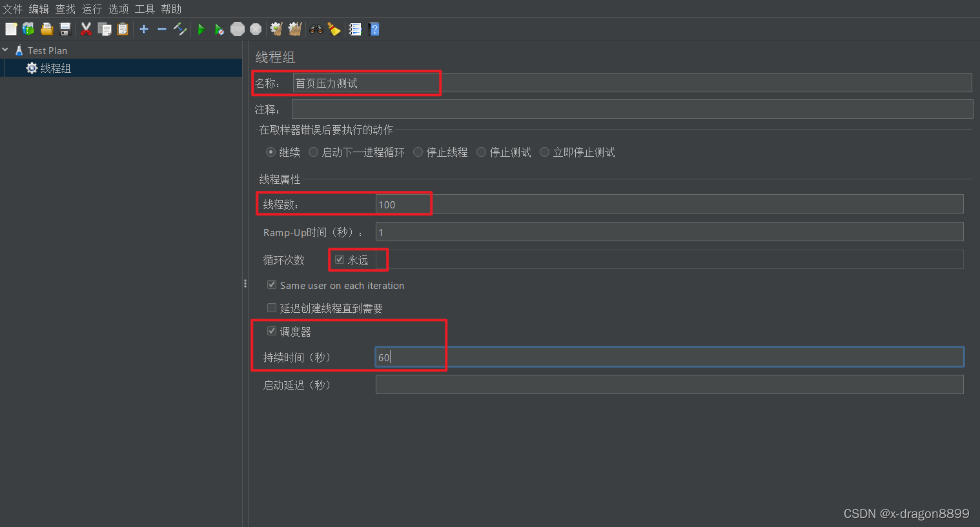The height and width of the screenshot is (527, 980).
Task: Click the Clear results broom icon
Action: [x=276, y=29]
